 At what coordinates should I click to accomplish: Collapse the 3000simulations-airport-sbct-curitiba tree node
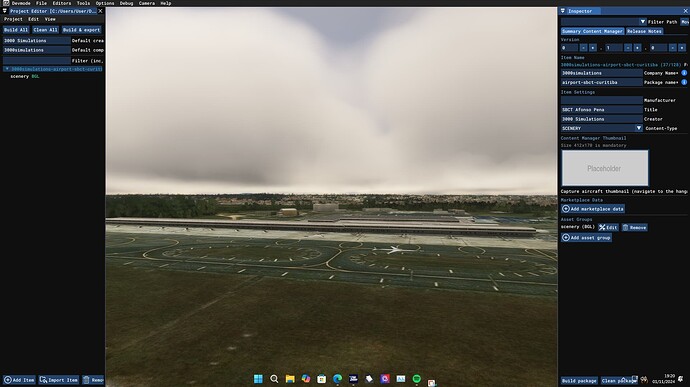click(x=7, y=69)
